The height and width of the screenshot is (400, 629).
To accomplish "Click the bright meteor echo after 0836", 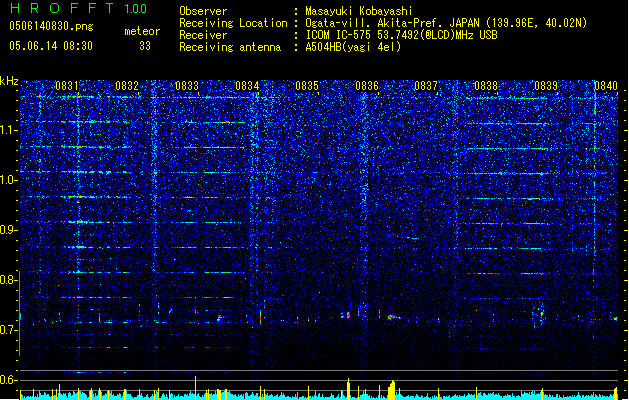I will [x=394, y=317].
